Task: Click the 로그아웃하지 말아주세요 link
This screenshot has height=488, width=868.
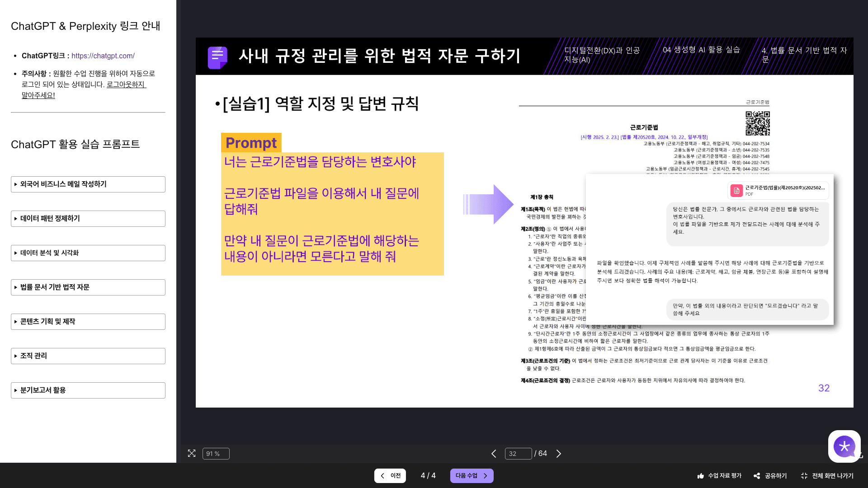Action: coord(125,84)
